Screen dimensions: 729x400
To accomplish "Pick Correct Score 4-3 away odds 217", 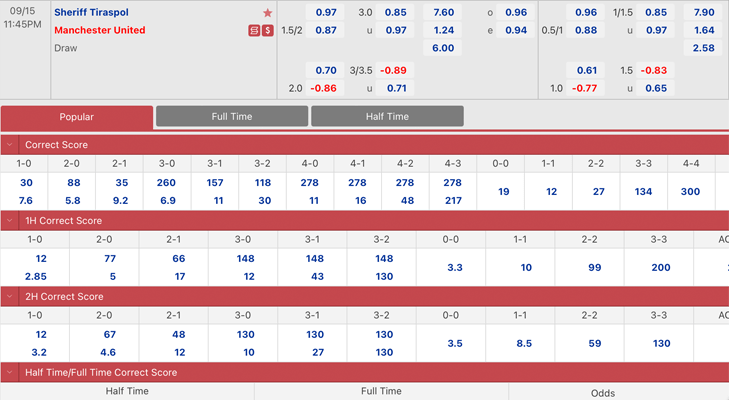I will 453,200.
